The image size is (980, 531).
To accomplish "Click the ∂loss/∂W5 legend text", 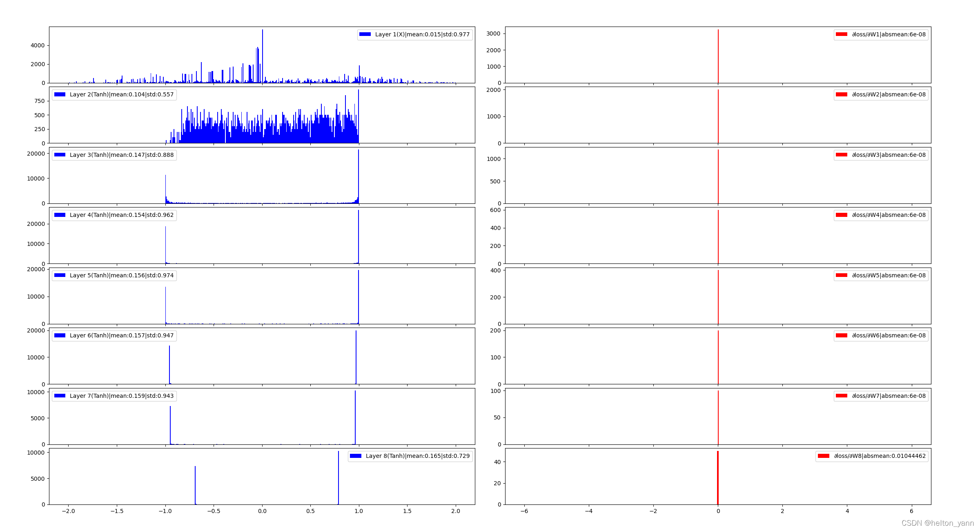I will pos(889,275).
